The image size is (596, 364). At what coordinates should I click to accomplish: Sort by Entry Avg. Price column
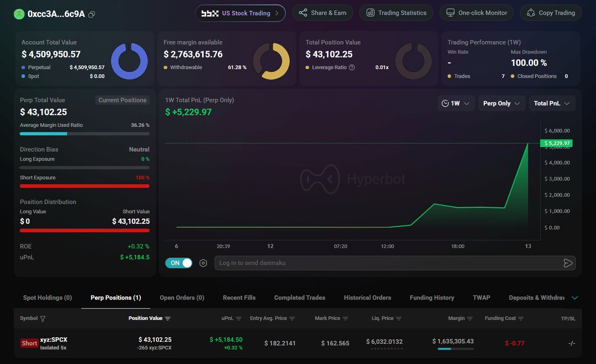point(292,319)
